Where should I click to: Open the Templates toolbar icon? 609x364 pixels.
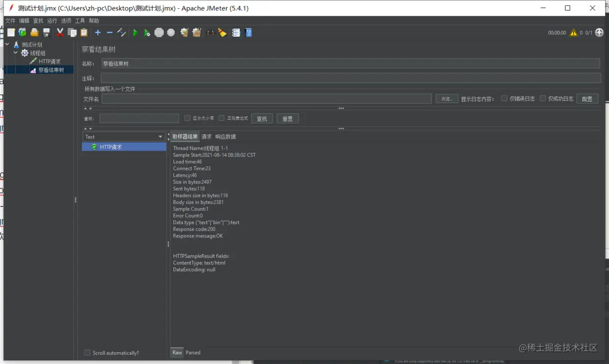pos(23,32)
